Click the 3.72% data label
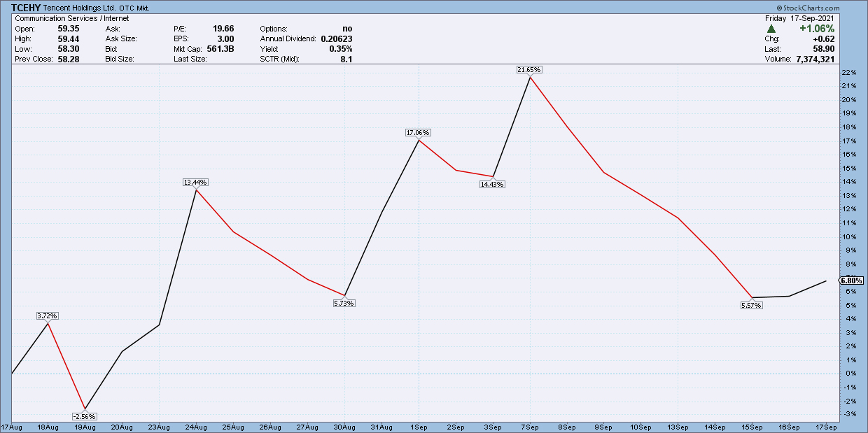This screenshot has width=868, height=433. pyautogui.click(x=47, y=315)
